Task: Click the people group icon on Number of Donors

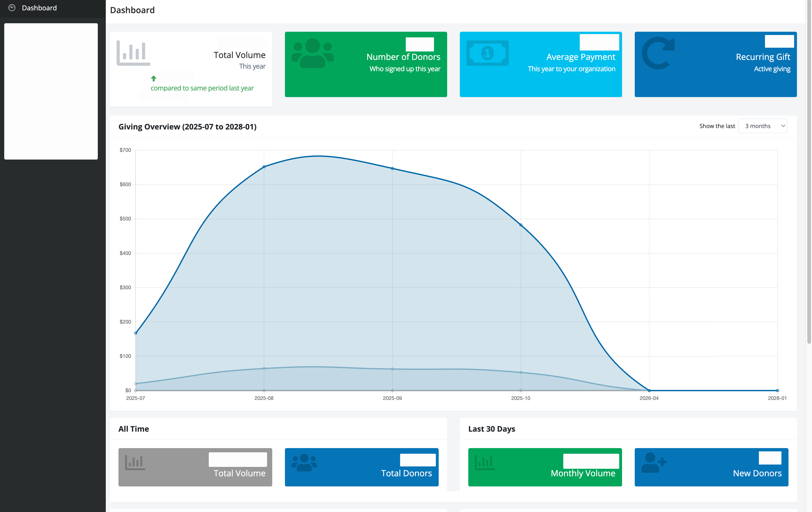Action: 312,53
